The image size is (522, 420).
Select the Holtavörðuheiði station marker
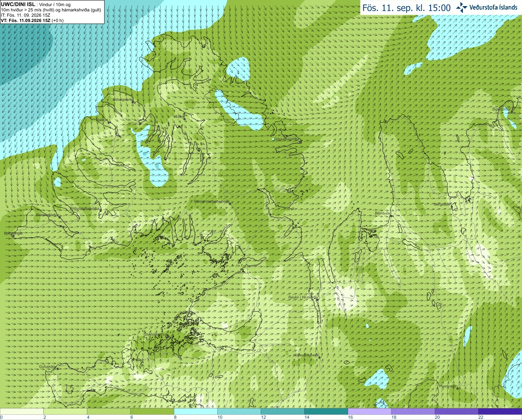click(x=319, y=358)
